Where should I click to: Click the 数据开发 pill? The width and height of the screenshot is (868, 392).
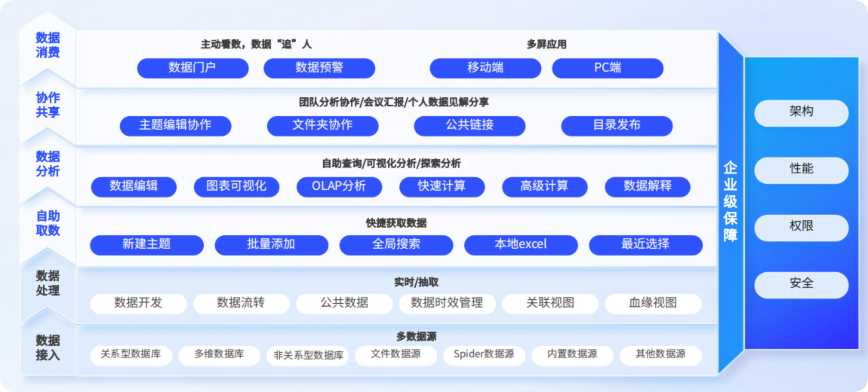click(x=138, y=304)
